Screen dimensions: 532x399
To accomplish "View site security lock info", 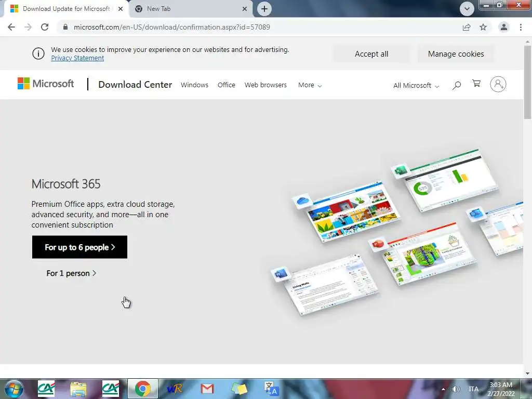I will coord(65,27).
